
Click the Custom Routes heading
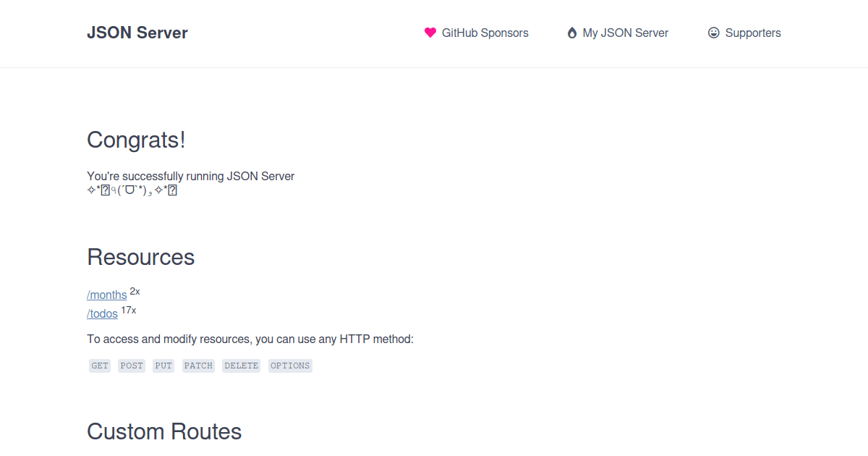[163, 431]
